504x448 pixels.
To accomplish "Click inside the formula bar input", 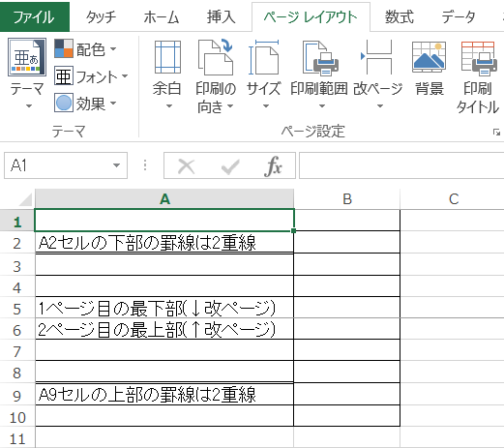I will pos(401,165).
